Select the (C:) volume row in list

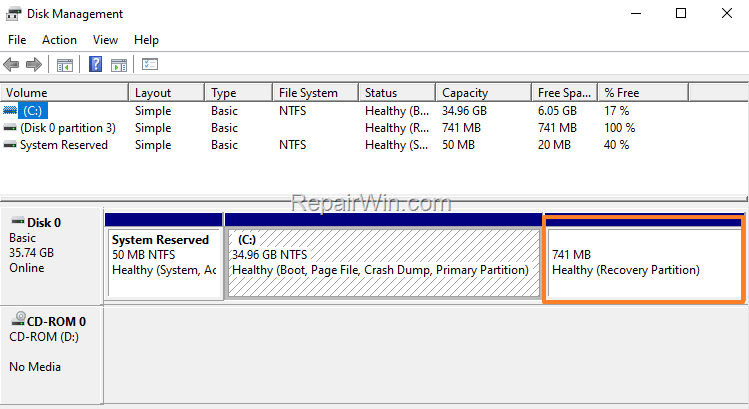tap(35, 111)
